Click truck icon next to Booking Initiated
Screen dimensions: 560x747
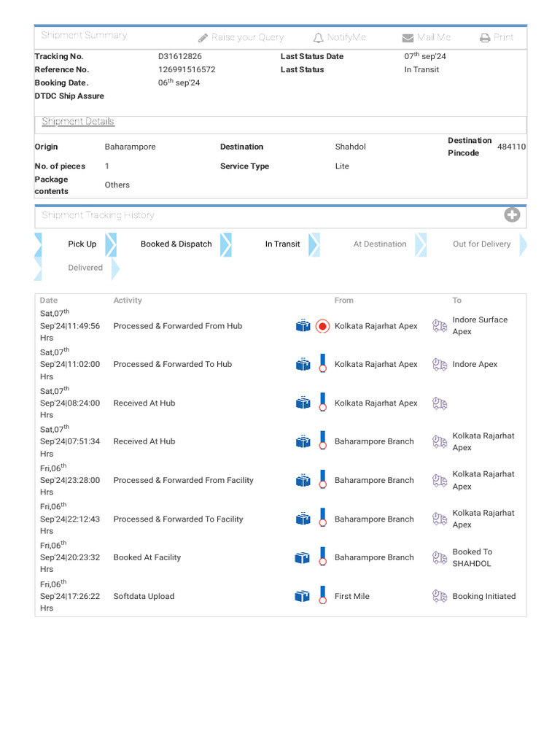(440, 596)
